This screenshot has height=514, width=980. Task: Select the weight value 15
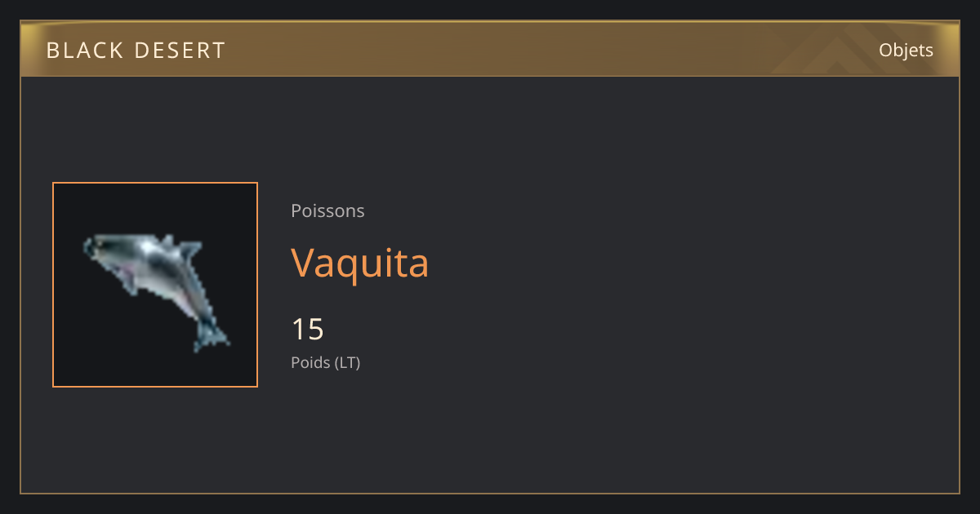click(x=308, y=330)
